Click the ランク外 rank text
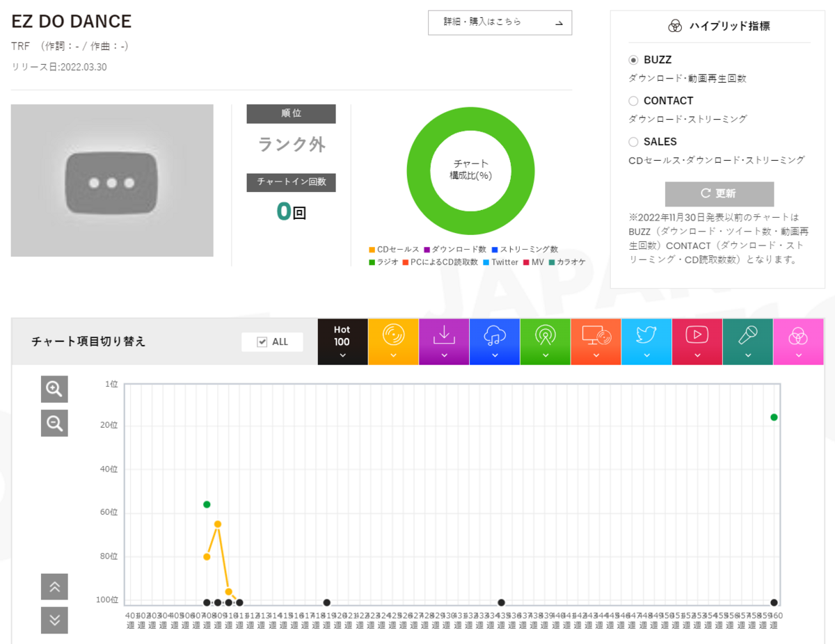835x644 pixels. click(x=292, y=145)
